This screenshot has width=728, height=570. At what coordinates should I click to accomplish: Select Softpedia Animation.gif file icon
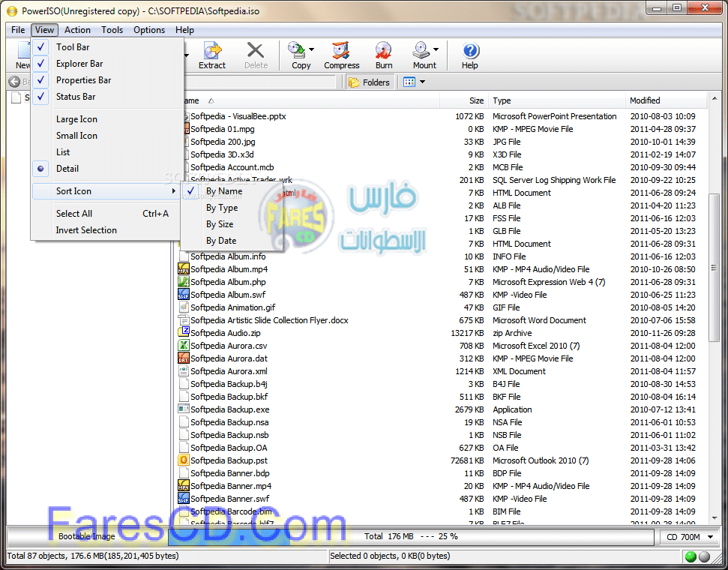click(x=184, y=307)
